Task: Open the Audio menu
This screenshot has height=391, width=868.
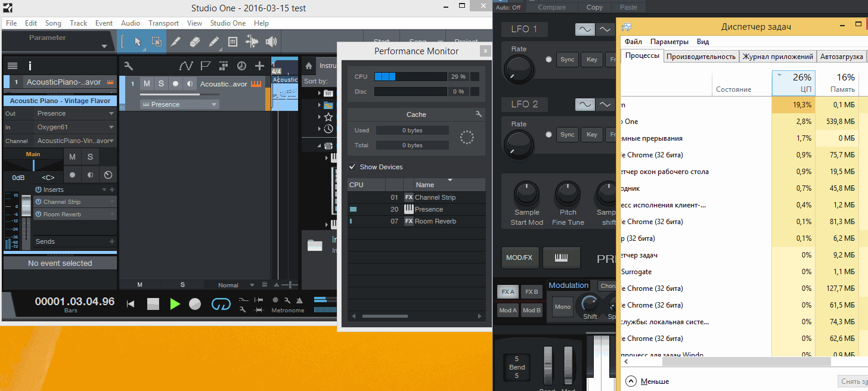Action: (x=131, y=23)
